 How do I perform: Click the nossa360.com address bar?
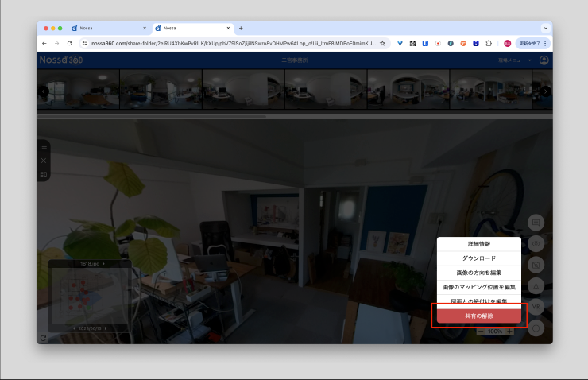(234, 44)
